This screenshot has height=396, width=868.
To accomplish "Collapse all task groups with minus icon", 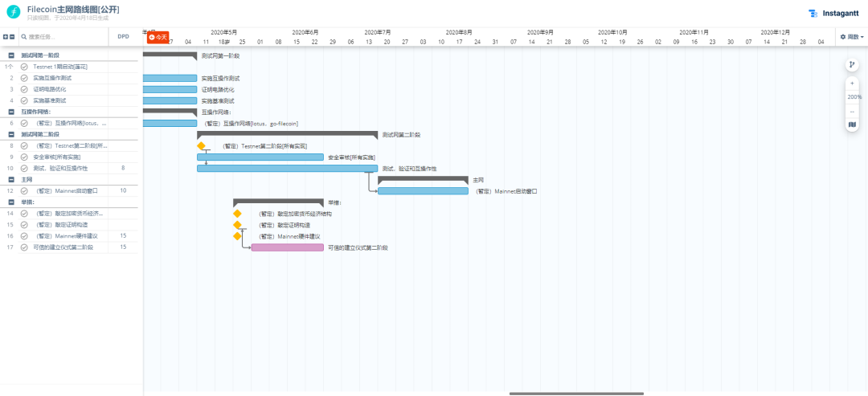I will coord(13,37).
